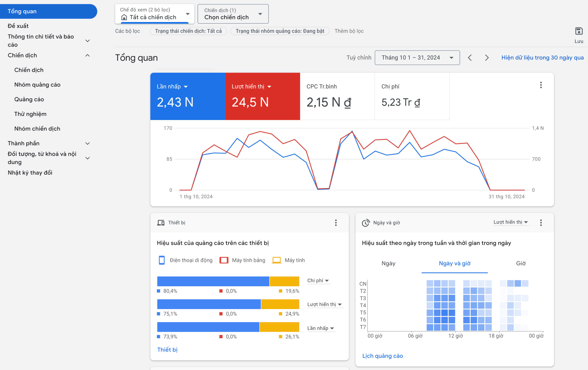The width and height of the screenshot is (588, 370).
Task: Click Trạng thái nhóm quảng cáo filter chip
Action: coord(280,31)
